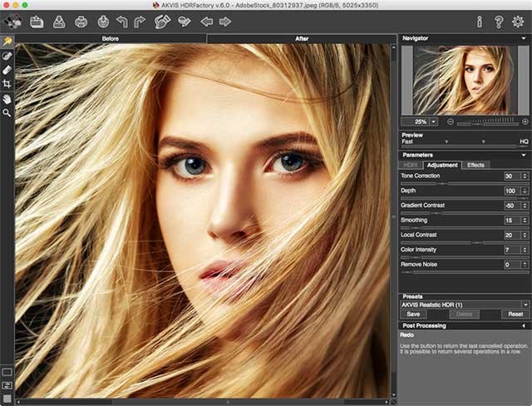The image size is (532, 406).
Task: Click the Reset button under Presets
Action: [x=515, y=314]
